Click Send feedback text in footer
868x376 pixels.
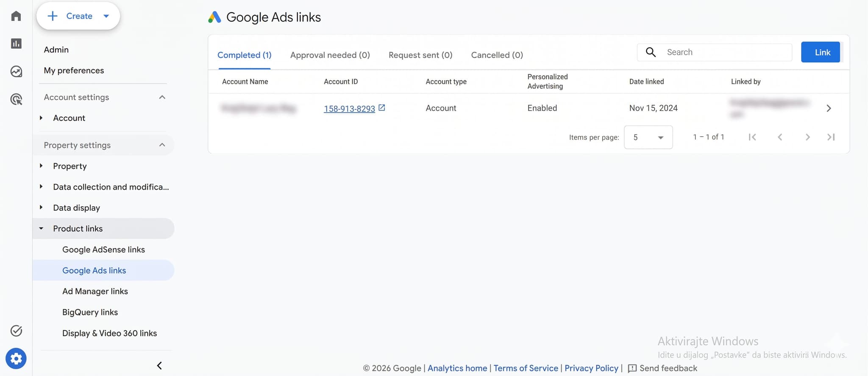pos(668,368)
